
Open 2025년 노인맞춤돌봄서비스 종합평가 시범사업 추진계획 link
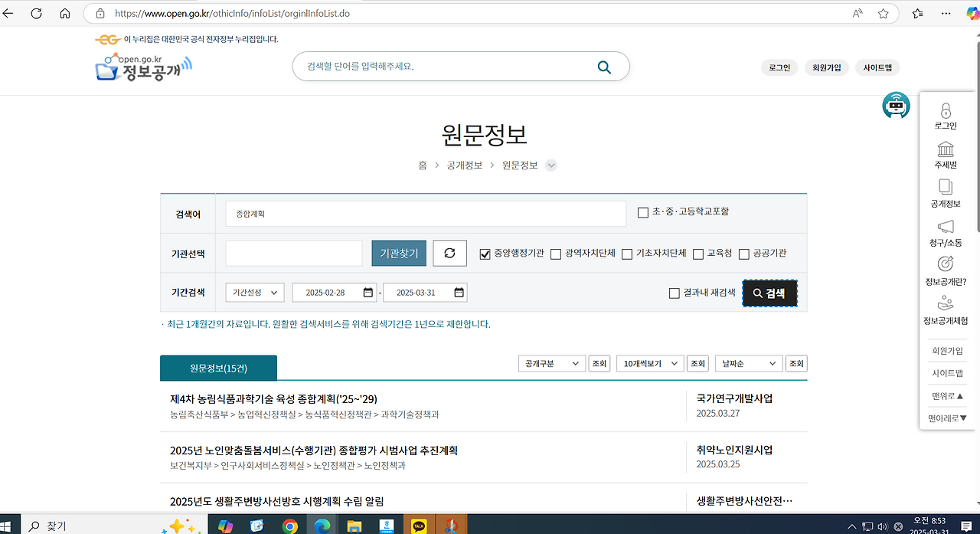(314, 450)
